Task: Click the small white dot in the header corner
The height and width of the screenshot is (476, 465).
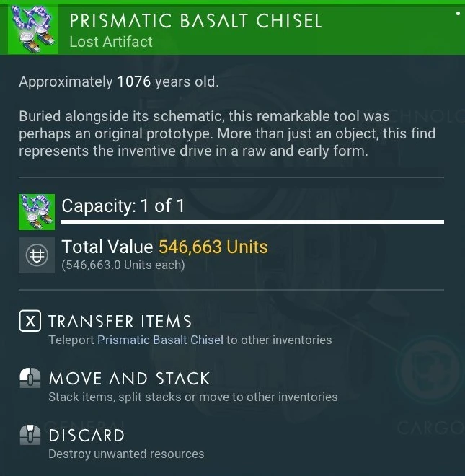Action: click(457, 13)
